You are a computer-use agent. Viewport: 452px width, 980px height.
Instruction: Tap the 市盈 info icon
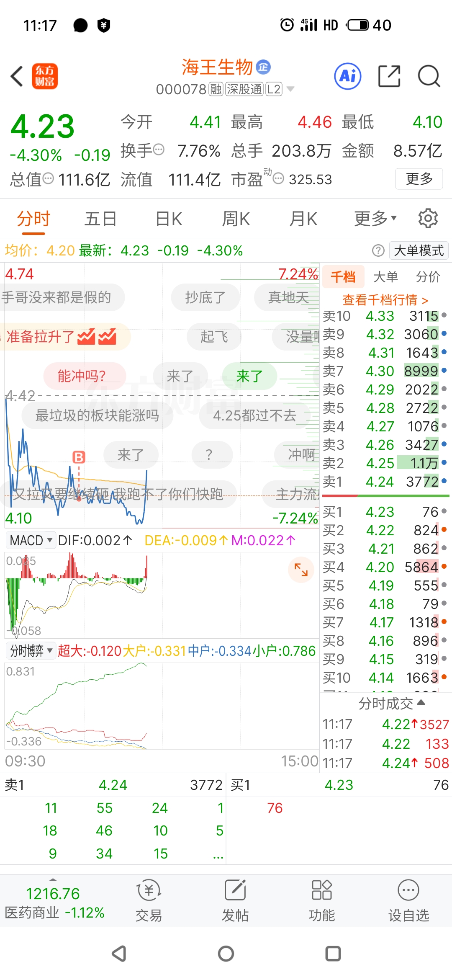pyautogui.click(x=278, y=179)
